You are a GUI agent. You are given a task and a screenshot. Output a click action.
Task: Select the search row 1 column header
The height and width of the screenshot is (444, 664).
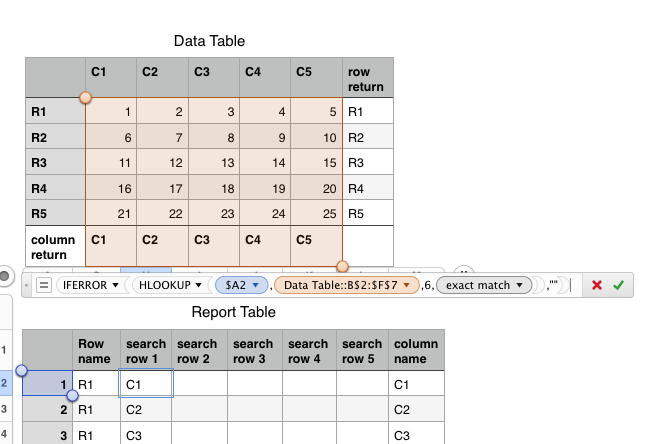point(146,350)
